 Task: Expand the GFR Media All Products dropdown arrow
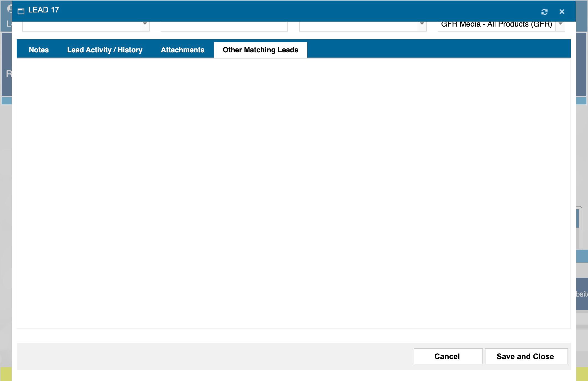[560, 25]
